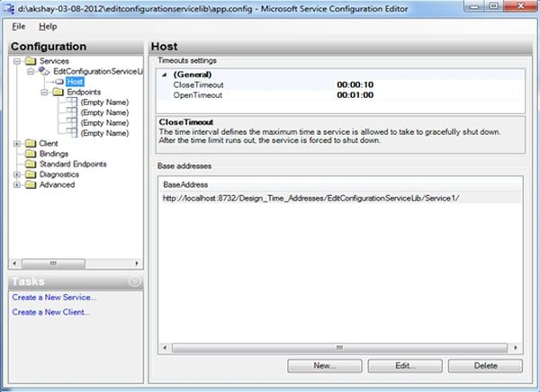Click the Services folder icon
Viewport: 540px width, 392px height.
point(31,61)
